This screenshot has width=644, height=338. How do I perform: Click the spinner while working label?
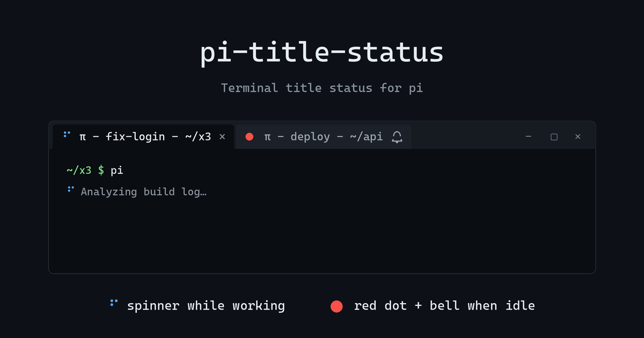pos(206,306)
